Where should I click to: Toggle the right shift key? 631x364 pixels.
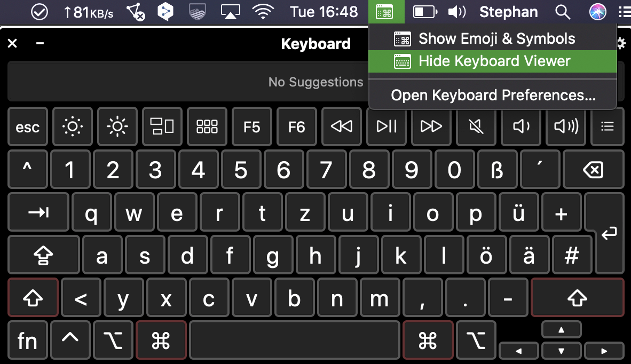578,298
